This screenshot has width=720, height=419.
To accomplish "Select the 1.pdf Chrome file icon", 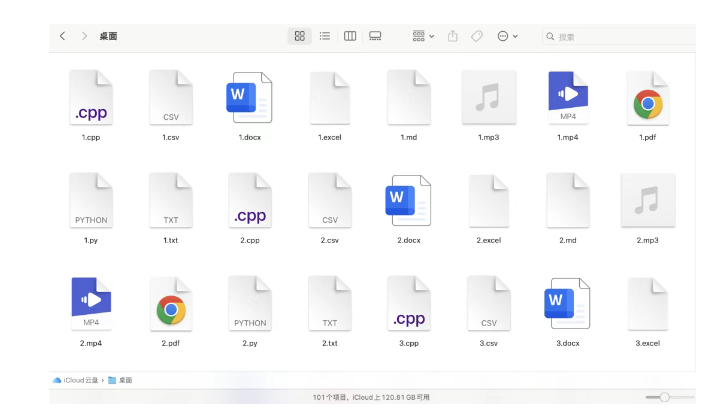I will (x=647, y=98).
